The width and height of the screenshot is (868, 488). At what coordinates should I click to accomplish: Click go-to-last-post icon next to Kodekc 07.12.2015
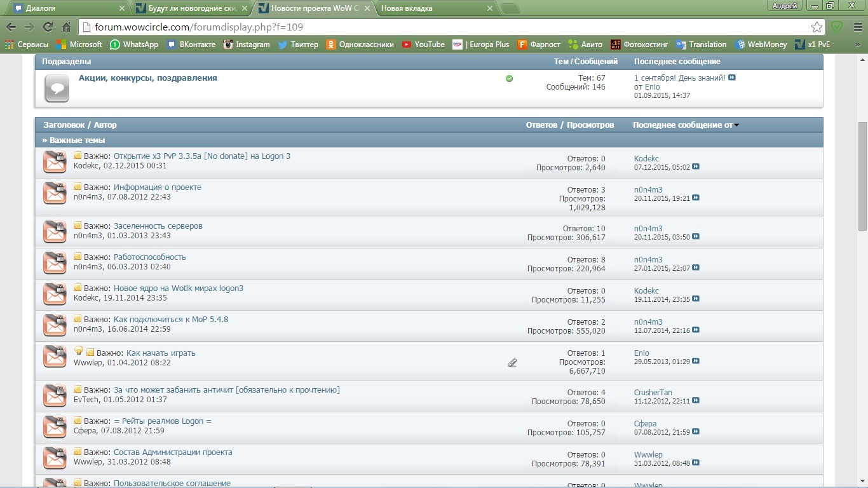tap(696, 167)
